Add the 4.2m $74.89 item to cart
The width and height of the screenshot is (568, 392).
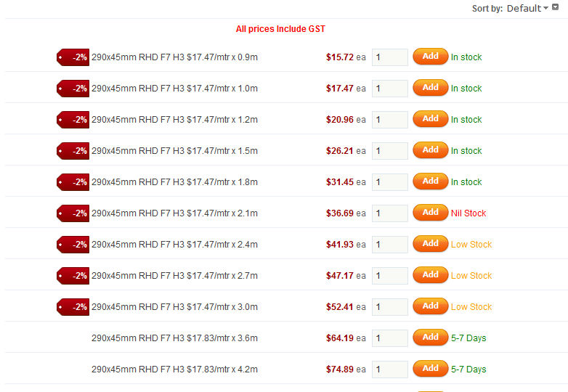click(x=430, y=369)
